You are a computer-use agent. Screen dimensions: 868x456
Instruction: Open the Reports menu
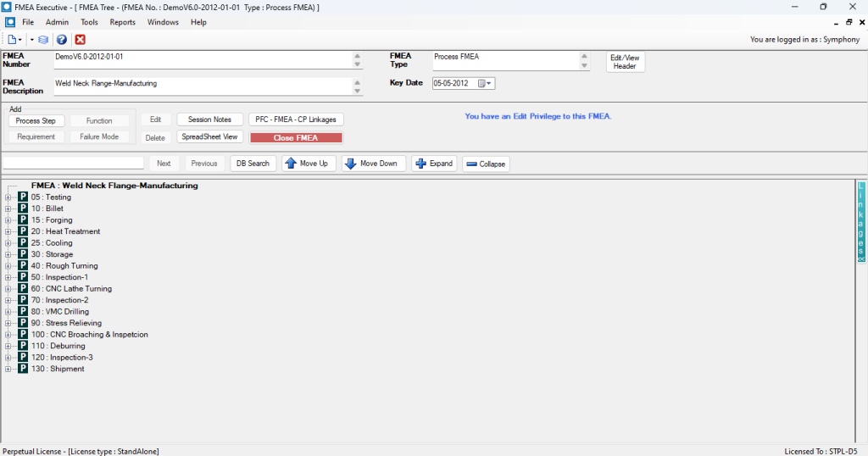[122, 22]
